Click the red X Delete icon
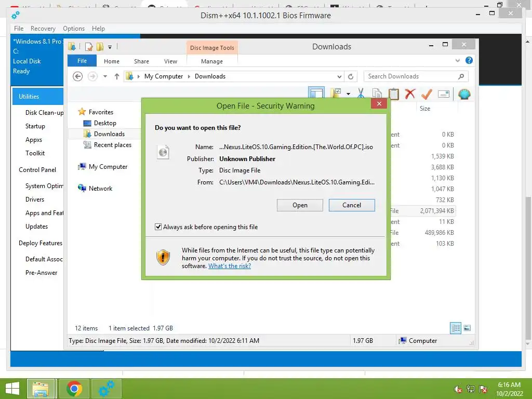Image resolution: width=532 pixels, height=399 pixels. (x=410, y=94)
